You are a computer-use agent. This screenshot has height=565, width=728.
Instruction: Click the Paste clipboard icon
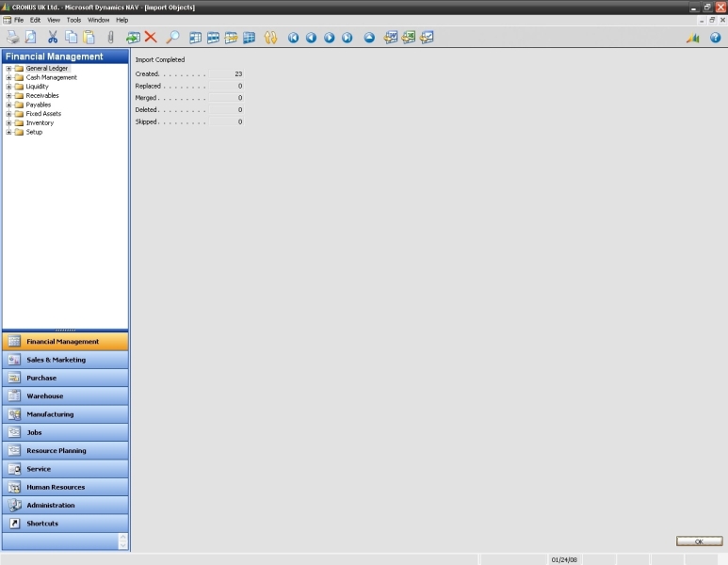coord(89,38)
